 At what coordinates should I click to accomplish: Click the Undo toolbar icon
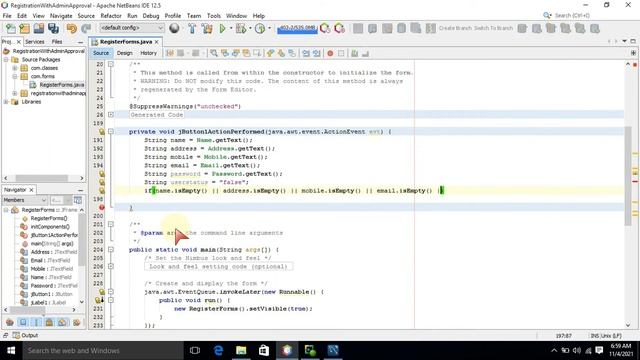click(x=72, y=28)
